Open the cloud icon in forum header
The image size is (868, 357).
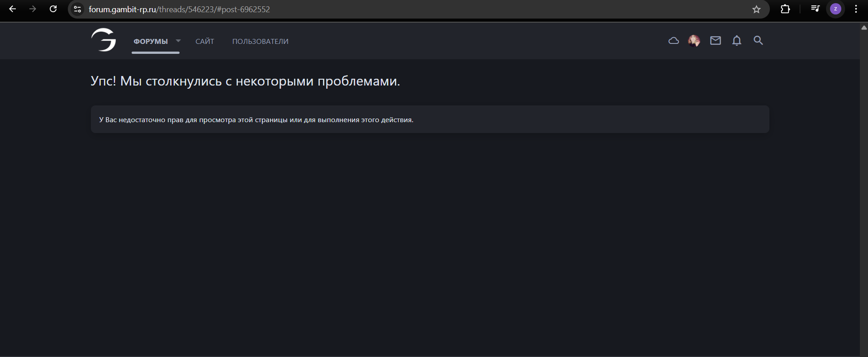point(674,41)
